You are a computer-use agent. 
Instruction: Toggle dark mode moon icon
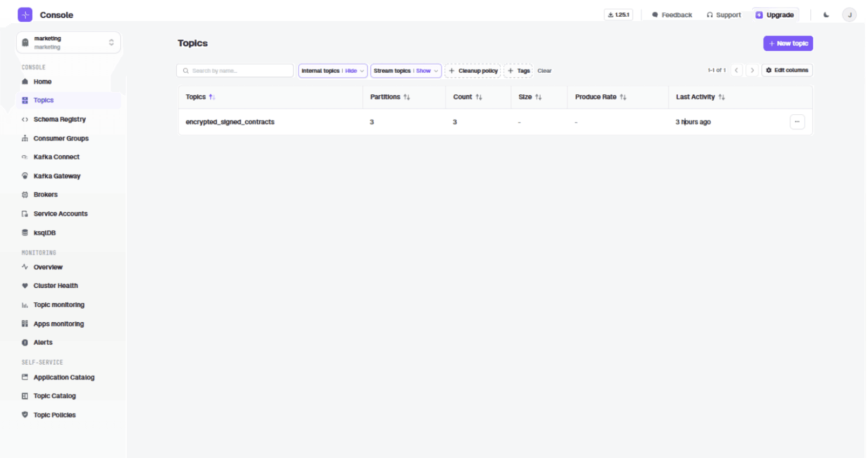826,15
